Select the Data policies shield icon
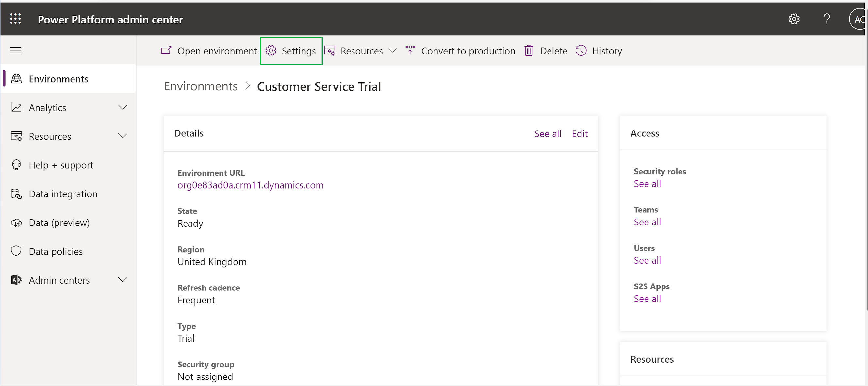 (16, 251)
